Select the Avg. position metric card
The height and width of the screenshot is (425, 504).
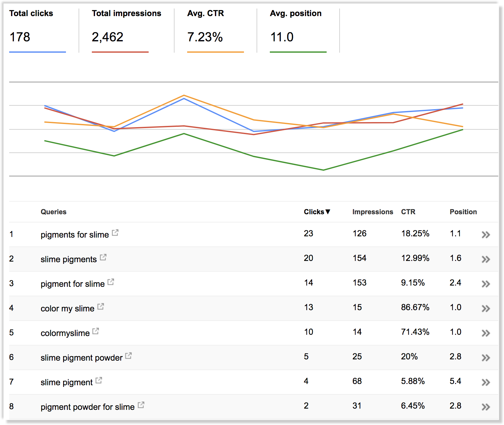(x=298, y=30)
